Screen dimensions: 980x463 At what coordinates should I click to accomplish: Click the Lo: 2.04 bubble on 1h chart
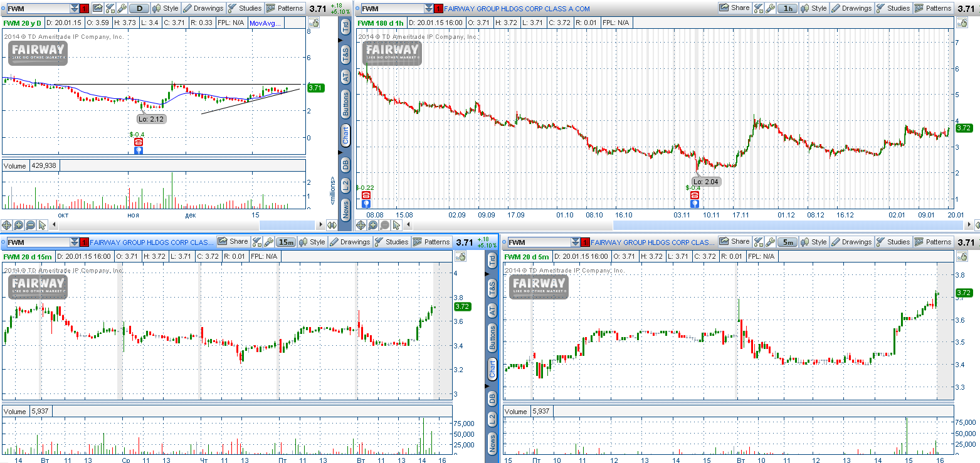(706, 182)
